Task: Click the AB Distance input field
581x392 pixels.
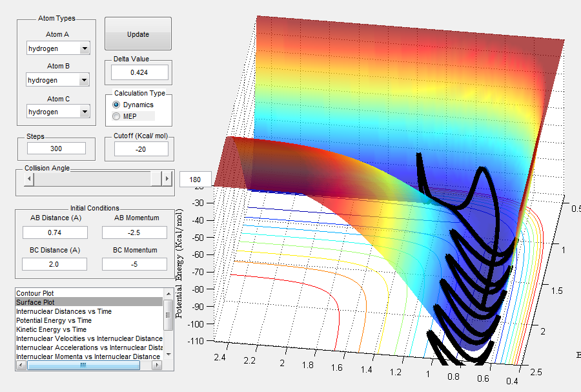Action: [55, 232]
